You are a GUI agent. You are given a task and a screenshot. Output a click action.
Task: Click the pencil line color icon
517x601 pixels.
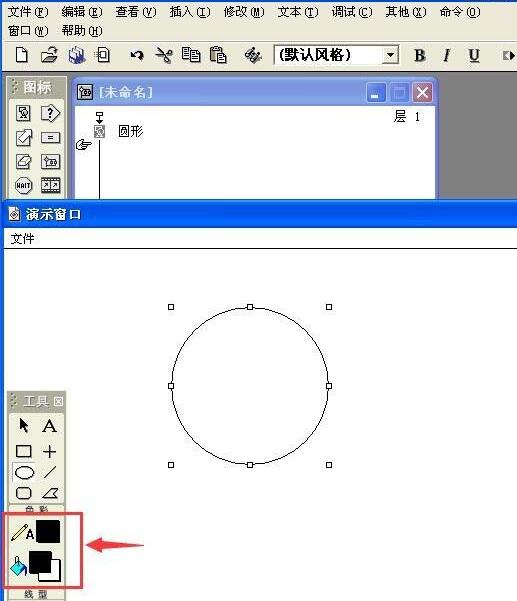click(x=20, y=532)
